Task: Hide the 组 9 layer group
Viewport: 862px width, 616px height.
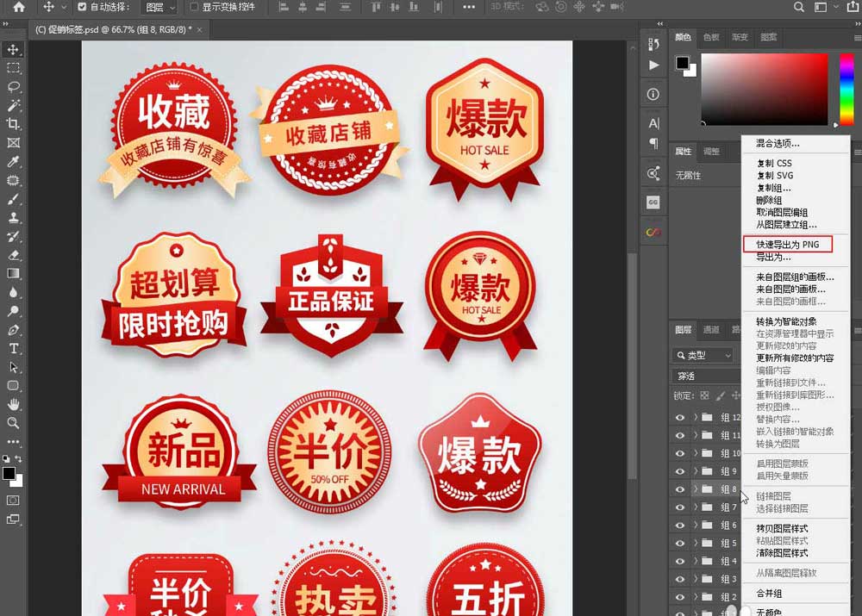Action: 680,471
